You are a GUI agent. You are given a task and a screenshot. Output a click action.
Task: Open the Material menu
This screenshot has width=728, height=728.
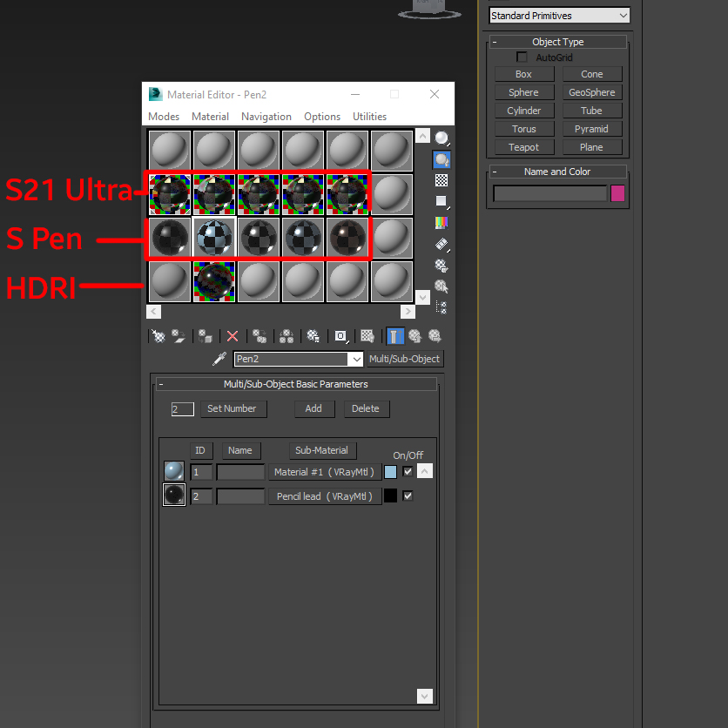click(210, 117)
